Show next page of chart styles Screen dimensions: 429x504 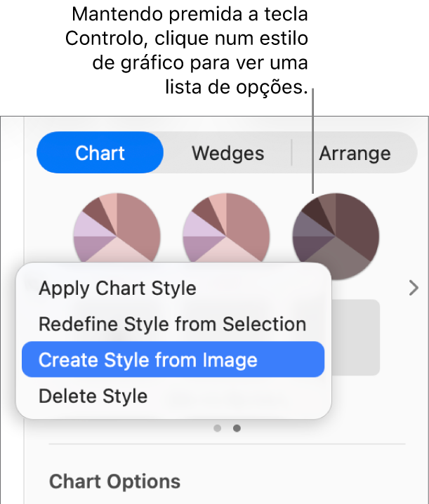point(414,288)
